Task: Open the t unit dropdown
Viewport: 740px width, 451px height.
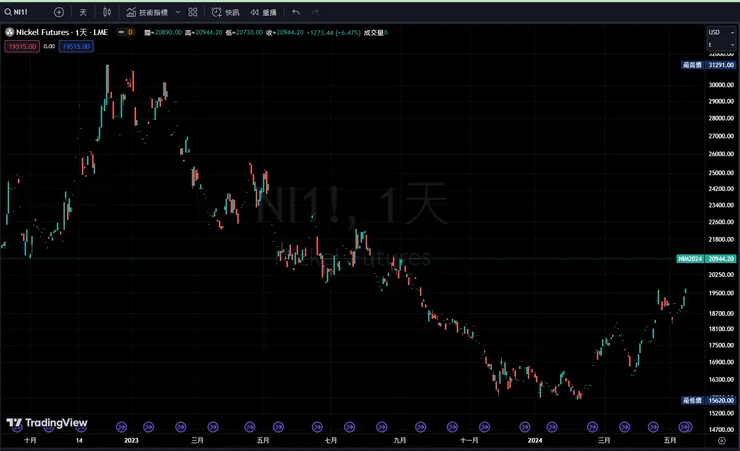Action: tap(721, 45)
